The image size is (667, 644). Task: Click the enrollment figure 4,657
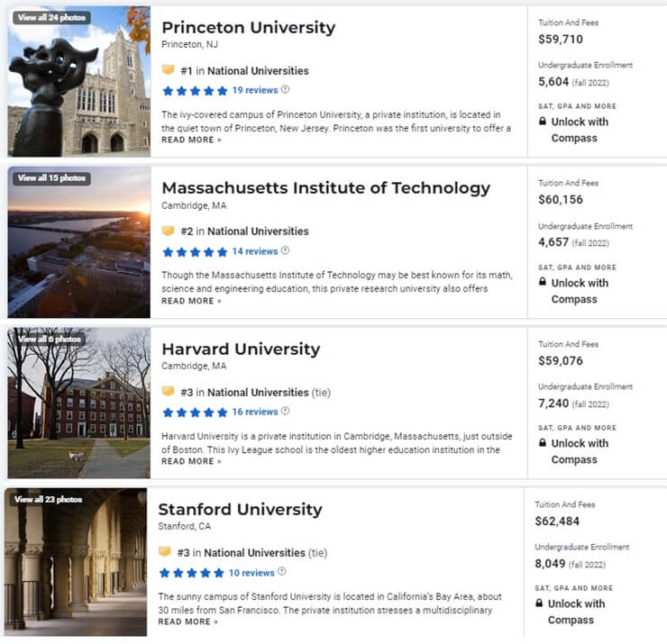553,242
